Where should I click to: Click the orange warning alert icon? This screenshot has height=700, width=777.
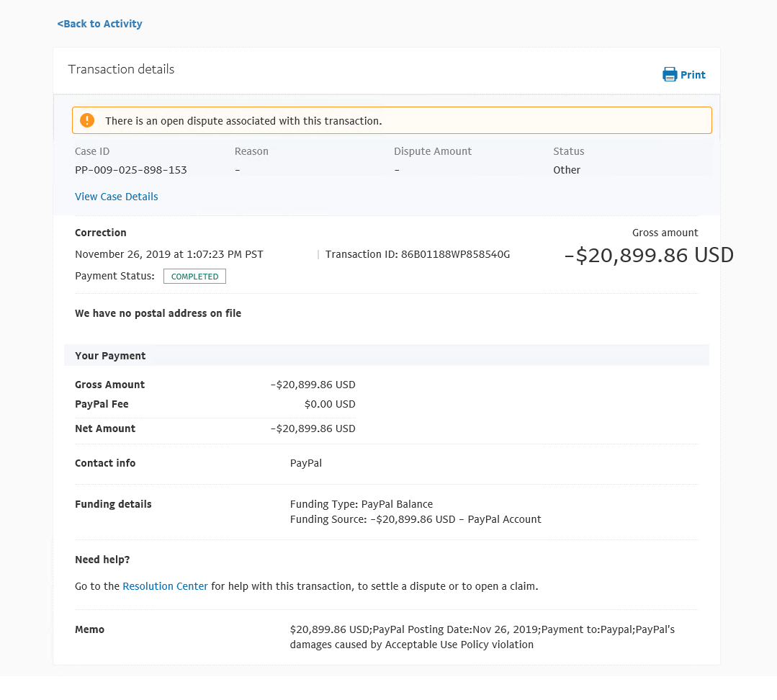[87, 120]
